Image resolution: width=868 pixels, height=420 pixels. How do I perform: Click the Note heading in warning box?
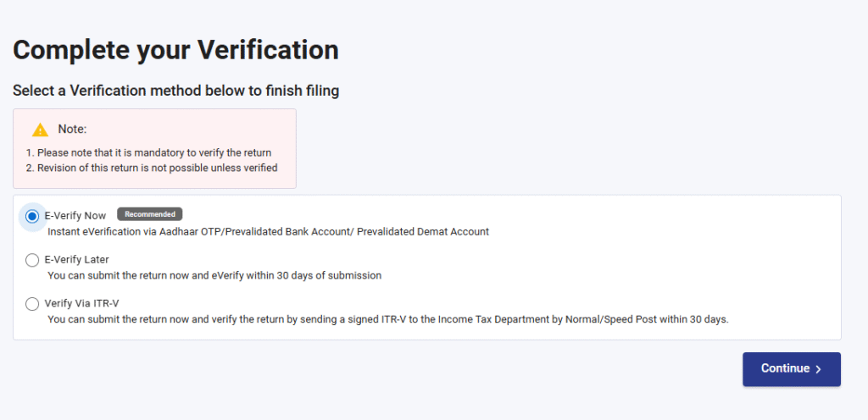click(73, 130)
